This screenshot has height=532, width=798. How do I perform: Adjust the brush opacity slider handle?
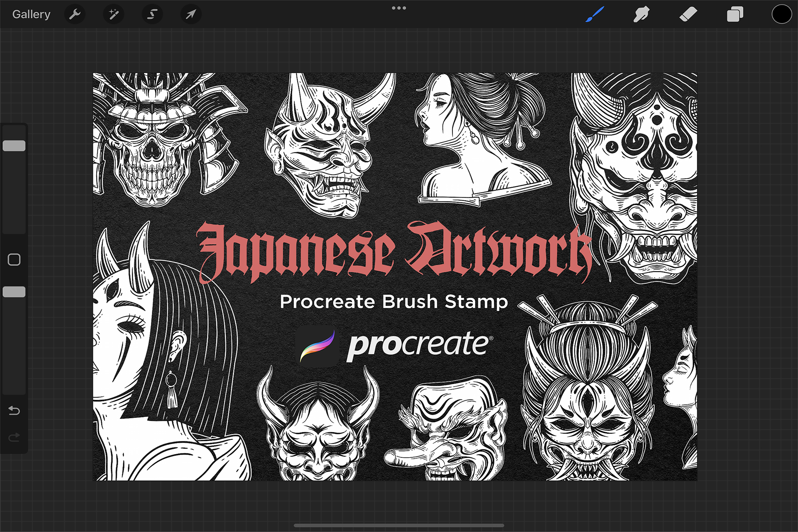click(14, 292)
